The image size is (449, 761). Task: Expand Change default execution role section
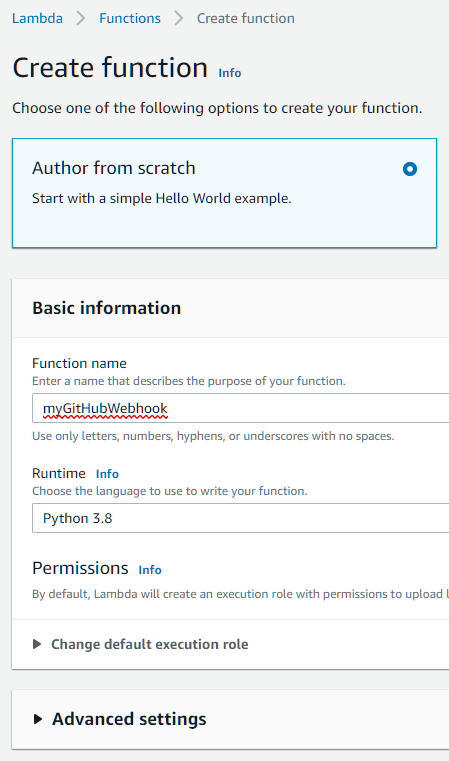coord(140,644)
